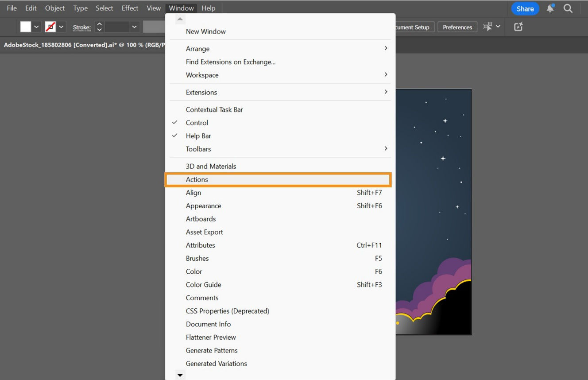Select the generative Edit icon on the toolbar
Image resolution: width=588 pixels, height=380 pixels.
[x=518, y=27]
